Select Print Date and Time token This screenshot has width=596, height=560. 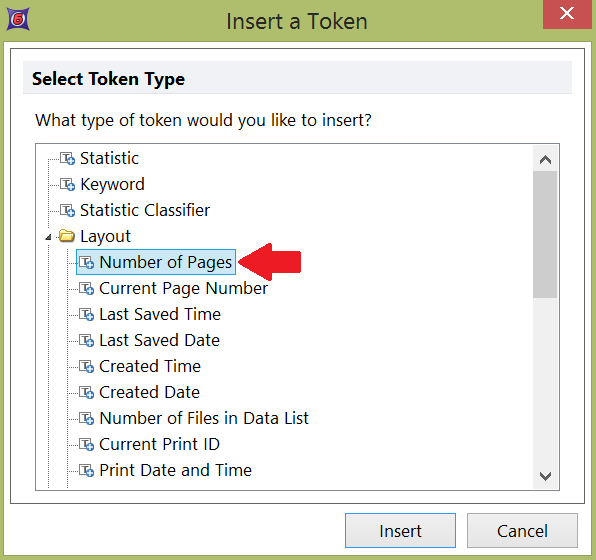(175, 470)
